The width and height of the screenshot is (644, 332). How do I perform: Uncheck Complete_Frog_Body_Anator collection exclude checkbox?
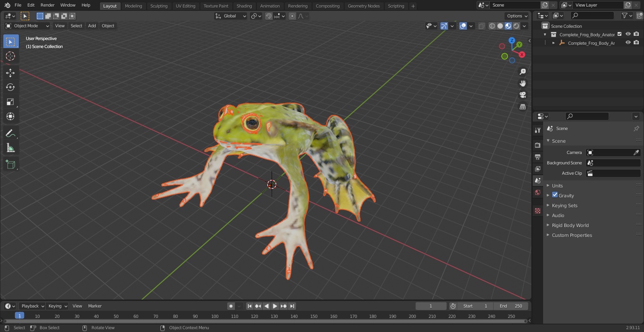(x=619, y=34)
